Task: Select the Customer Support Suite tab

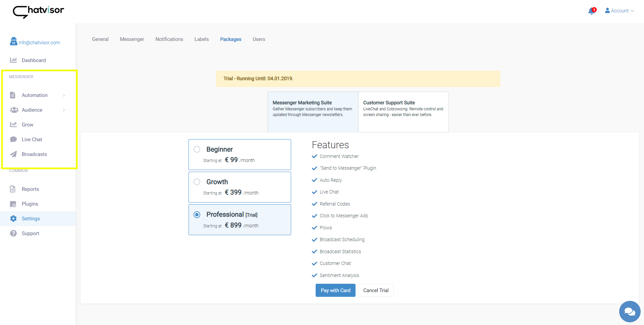Action: pos(404,112)
